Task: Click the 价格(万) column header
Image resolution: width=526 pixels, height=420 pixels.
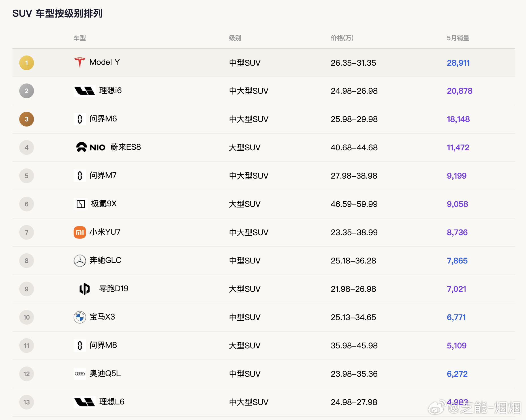Action: pos(342,38)
